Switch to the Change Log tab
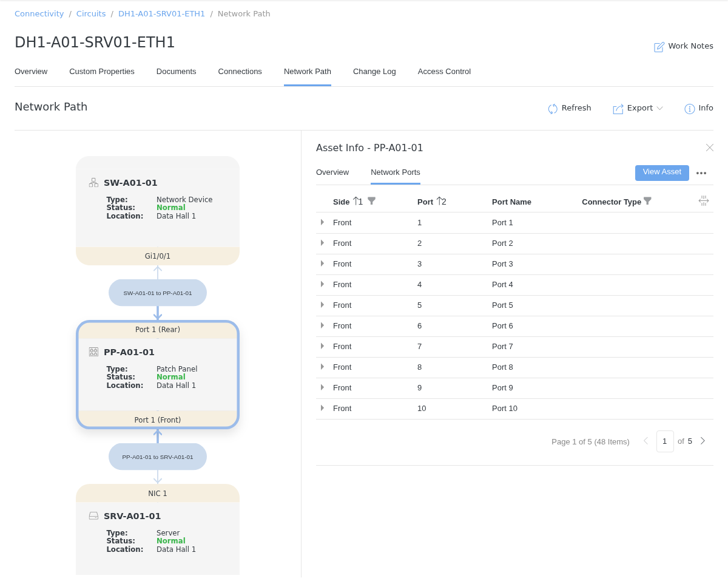Image resolution: width=728 pixels, height=578 pixels. click(x=374, y=72)
